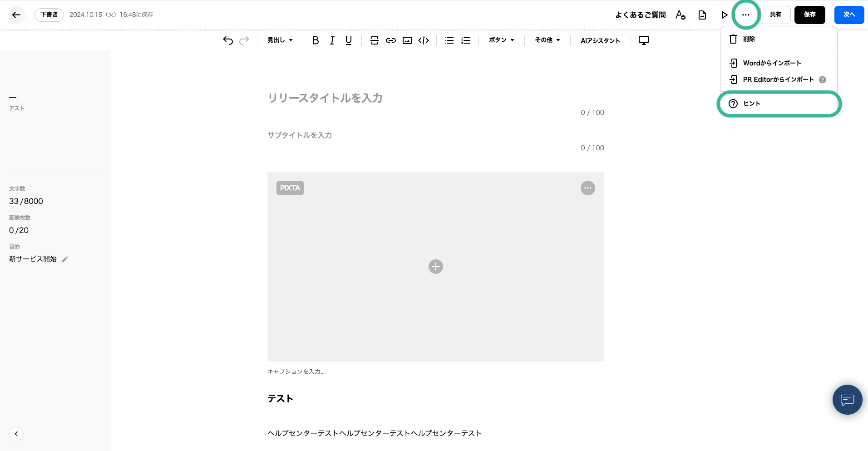Collapse the left sidebar with chevron
Viewport: 868px width, 451px height.
16,434
